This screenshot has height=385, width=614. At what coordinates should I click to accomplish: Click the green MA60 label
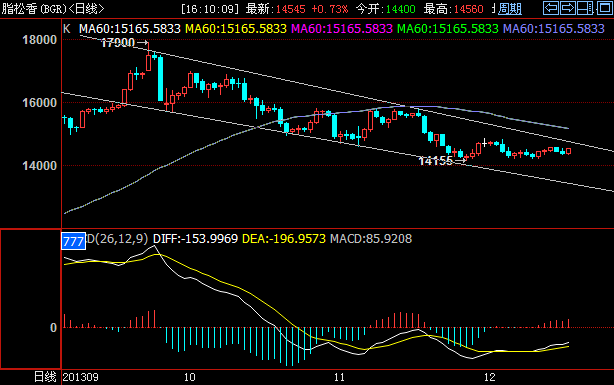coord(448,29)
